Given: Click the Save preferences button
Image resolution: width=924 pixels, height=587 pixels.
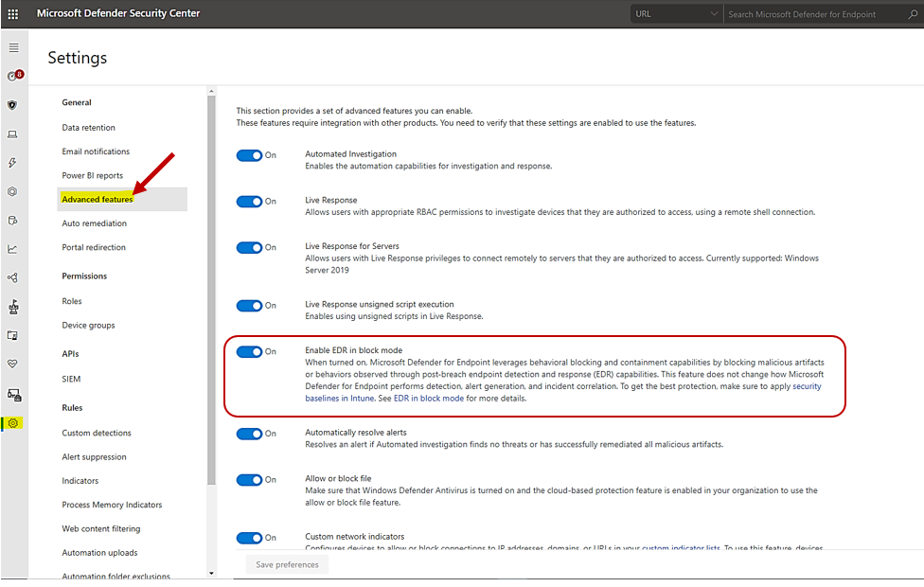Looking at the screenshot, I should [287, 564].
